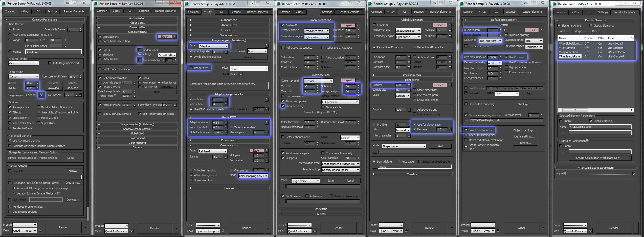Click the Frames field showing 1,3,5-12
This screenshot has width=644, height=237.
click(x=53, y=52)
